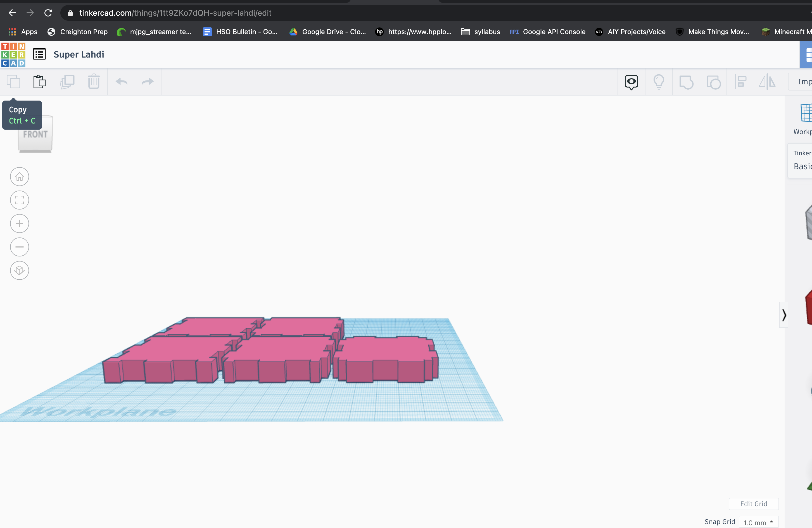Open the Snap Grid 1.0 mm dropdown
812x528 pixels.
(x=758, y=522)
